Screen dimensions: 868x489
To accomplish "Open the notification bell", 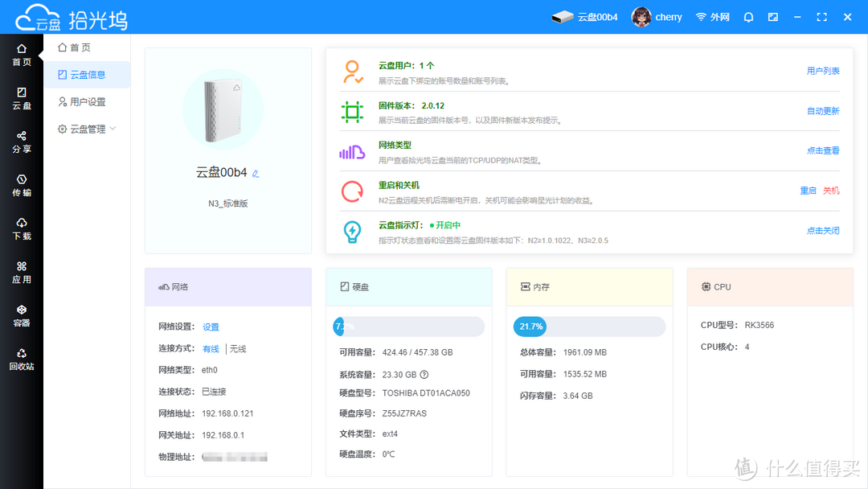I will [x=748, y=16].
